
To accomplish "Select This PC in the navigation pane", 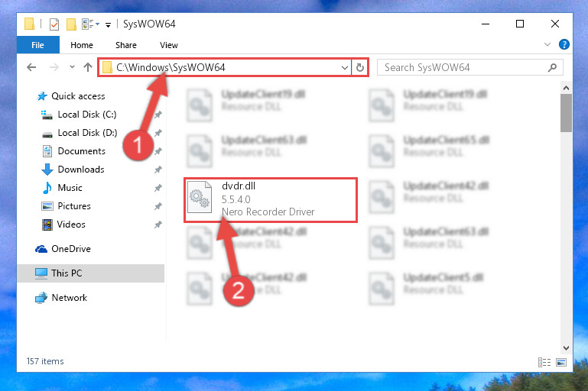I will tap(91, 273).
